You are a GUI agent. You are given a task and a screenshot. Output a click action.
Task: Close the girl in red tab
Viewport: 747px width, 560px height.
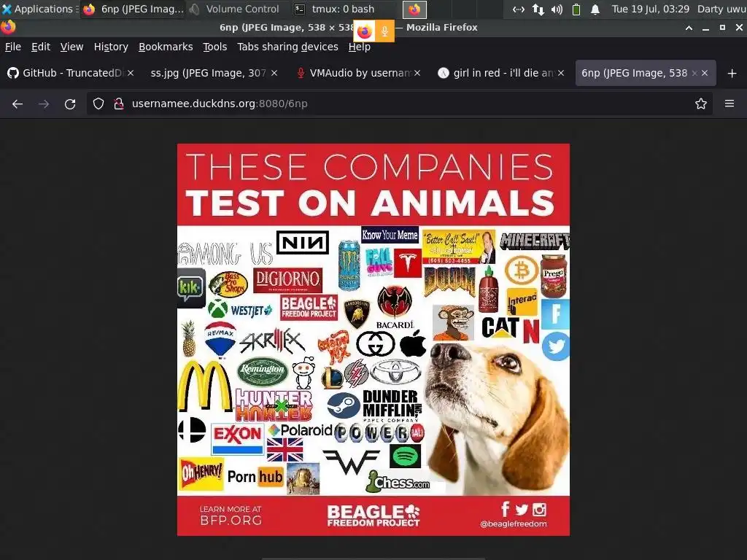click(561, 73)
